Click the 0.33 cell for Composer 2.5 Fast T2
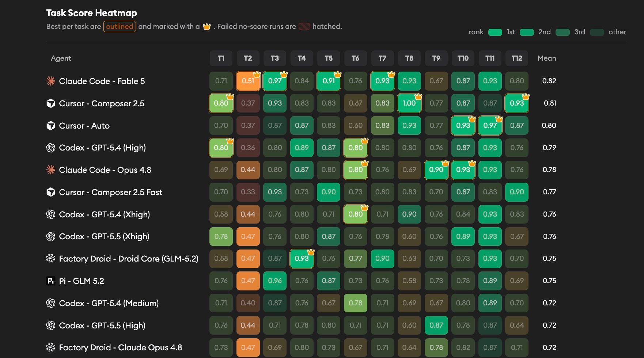 [248, 192]
